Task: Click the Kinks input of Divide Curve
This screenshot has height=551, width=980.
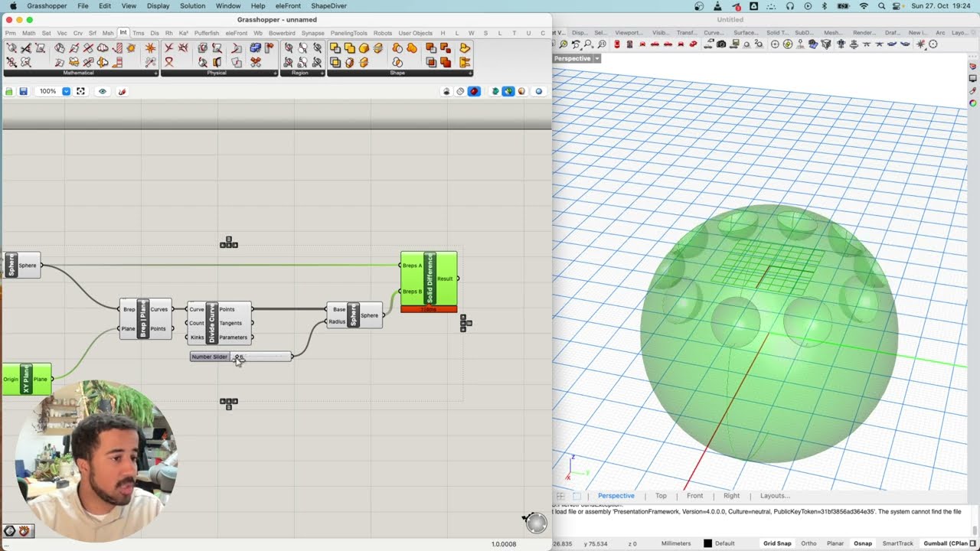Action: click(198, 337)
